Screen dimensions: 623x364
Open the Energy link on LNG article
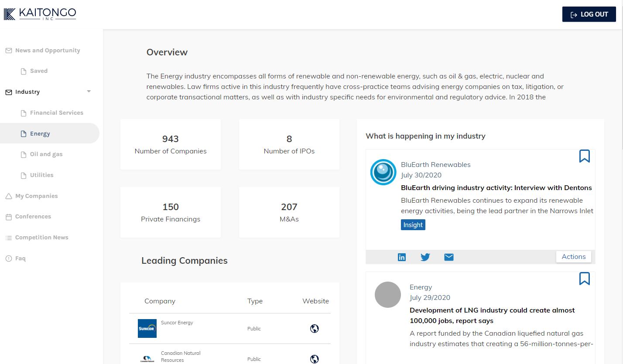pos(421,287)
